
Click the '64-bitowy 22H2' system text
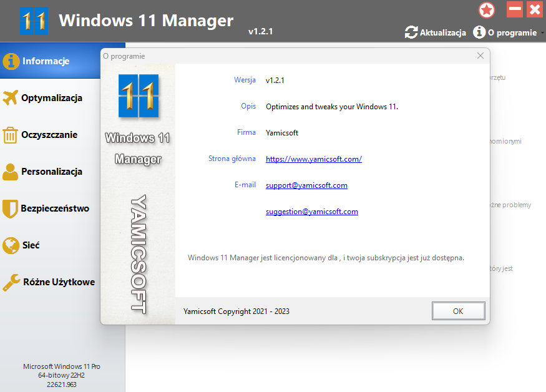click(x=61, y=375)
